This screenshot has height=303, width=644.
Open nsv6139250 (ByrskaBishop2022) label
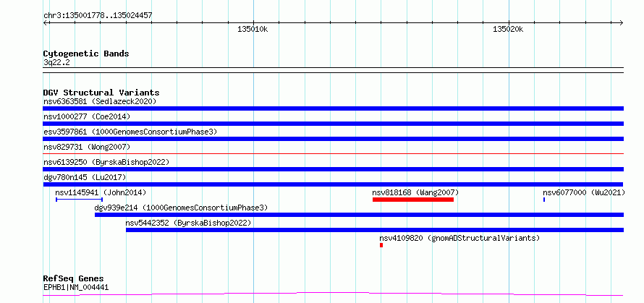point(106,162)
